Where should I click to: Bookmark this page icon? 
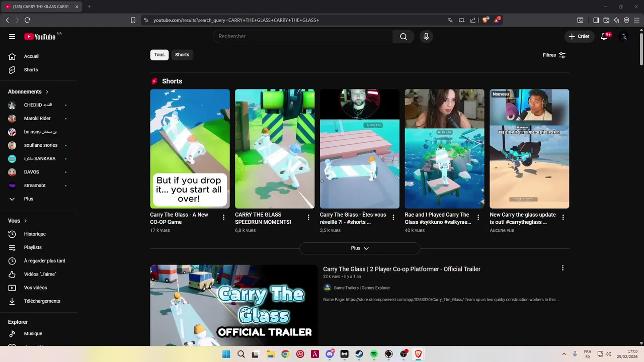[133, 20]
